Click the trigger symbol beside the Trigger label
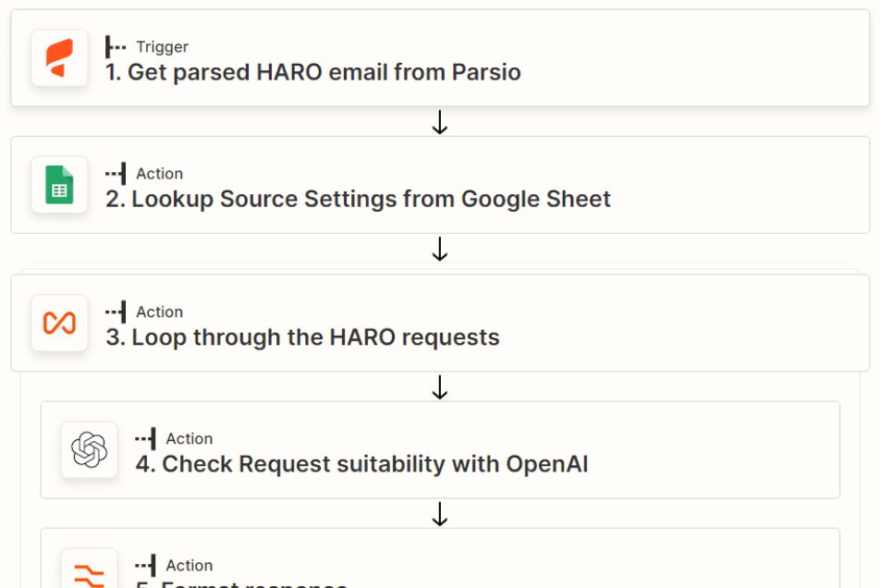 tap(116, 46)
